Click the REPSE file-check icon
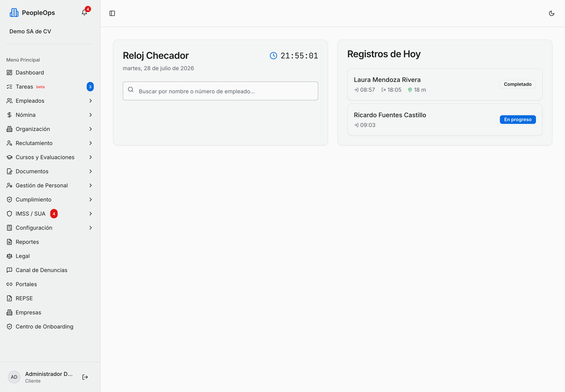 (x=9, y=299)
